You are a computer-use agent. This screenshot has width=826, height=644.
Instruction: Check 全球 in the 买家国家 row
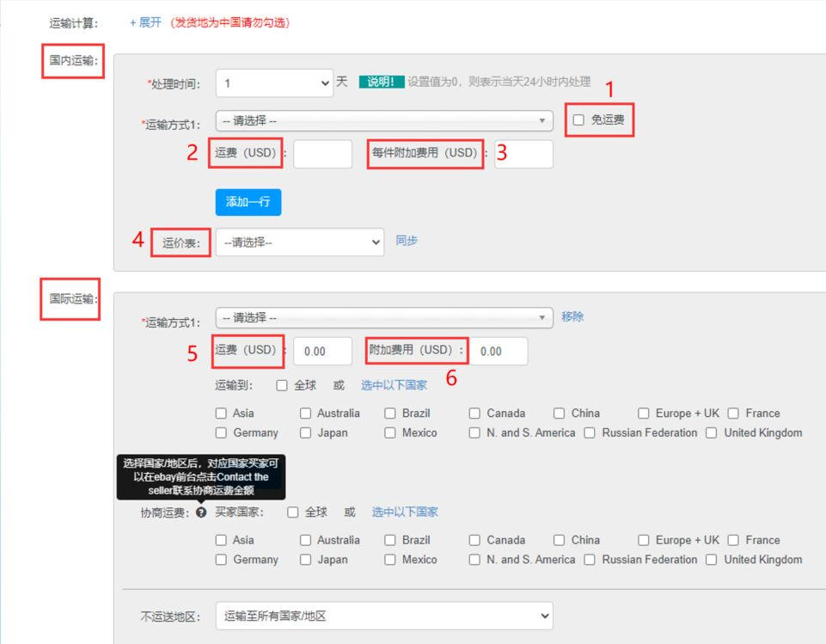tap(293, 512)
